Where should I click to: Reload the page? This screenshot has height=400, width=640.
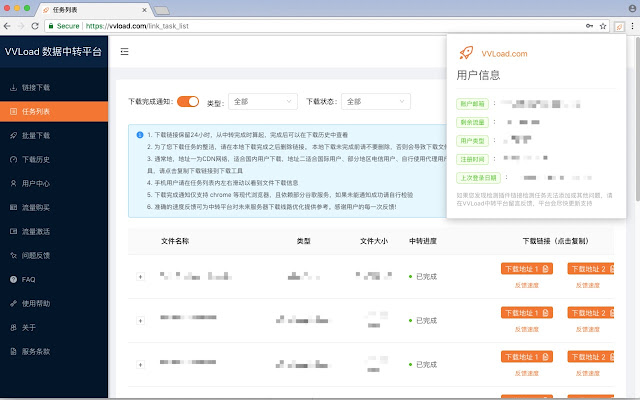click(35, 26)
